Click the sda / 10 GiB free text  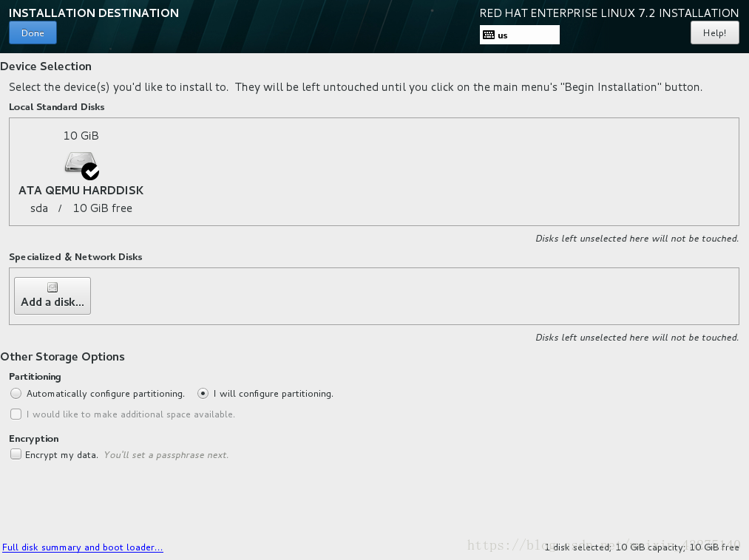tap(81, 208)
